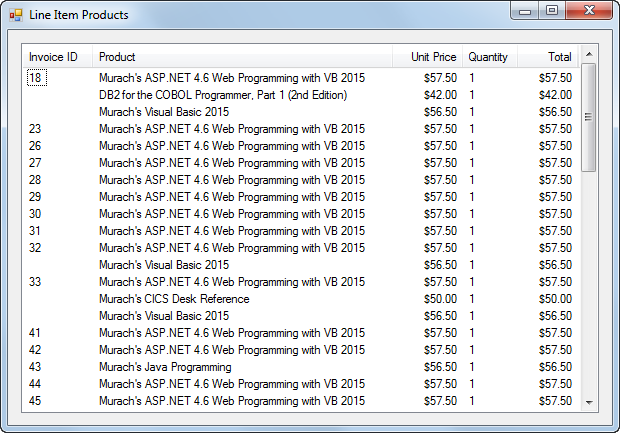Click the Unit Price column header

(427, 57)
